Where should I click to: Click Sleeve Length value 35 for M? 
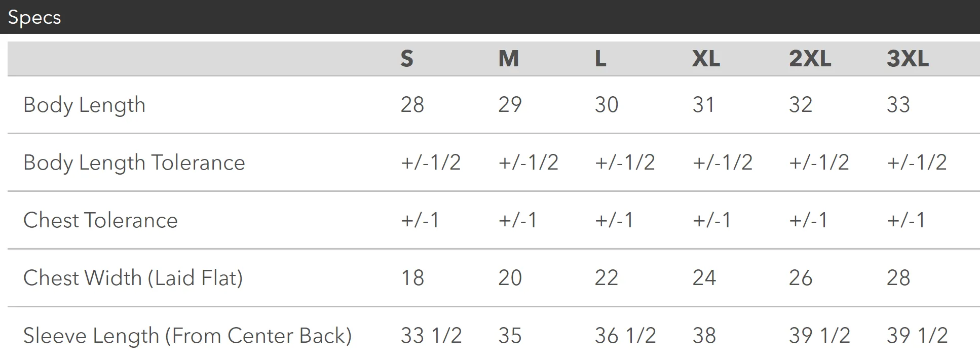[x=510, y=336]
